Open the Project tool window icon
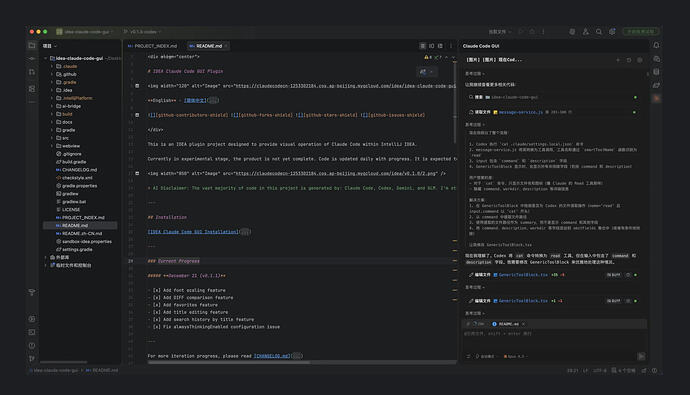This screenshot has width=690, height=395. 32,45
